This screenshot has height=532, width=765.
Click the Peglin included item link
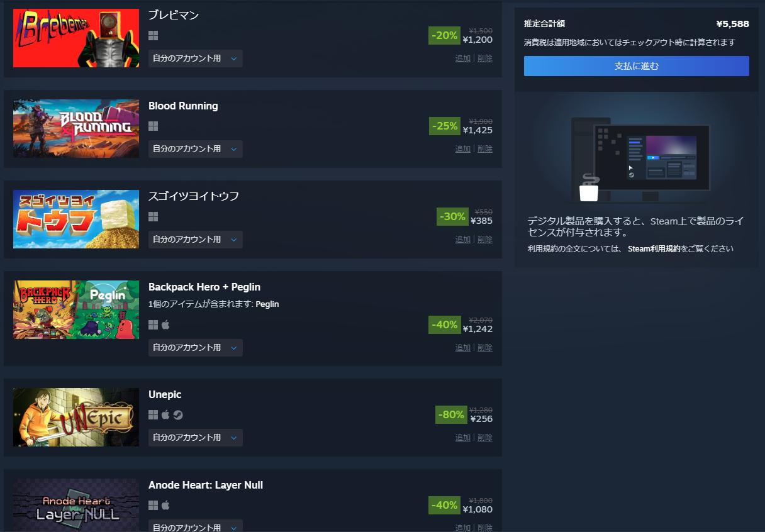pyautogui.click(x=267, y=304)
